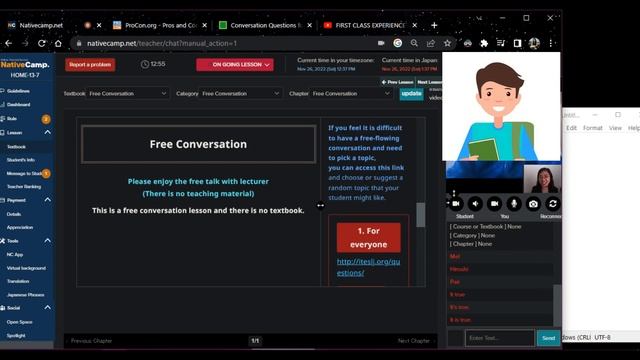640x360 pixels.
Task: Click the incognito-style mask extension icon
Action: [468, 43]
